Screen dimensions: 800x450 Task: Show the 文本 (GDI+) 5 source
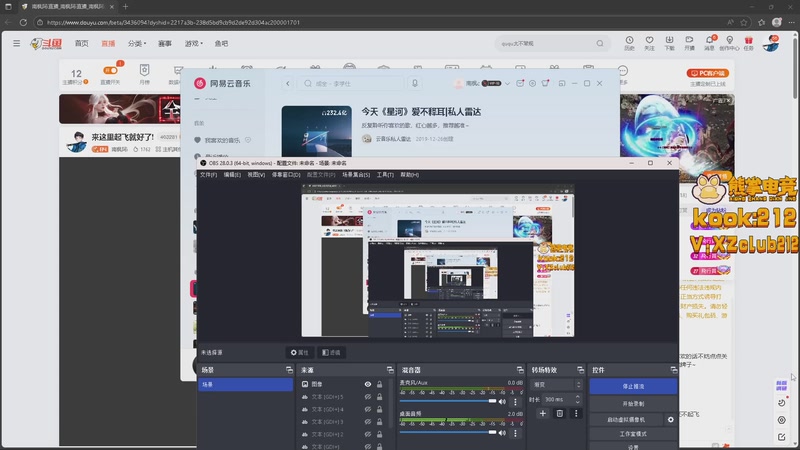(368, 397)
